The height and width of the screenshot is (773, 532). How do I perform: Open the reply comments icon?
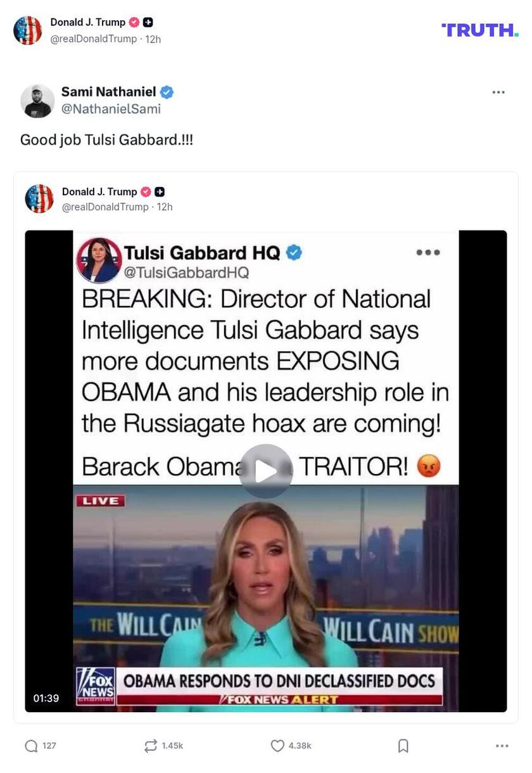tap(31, 746)
